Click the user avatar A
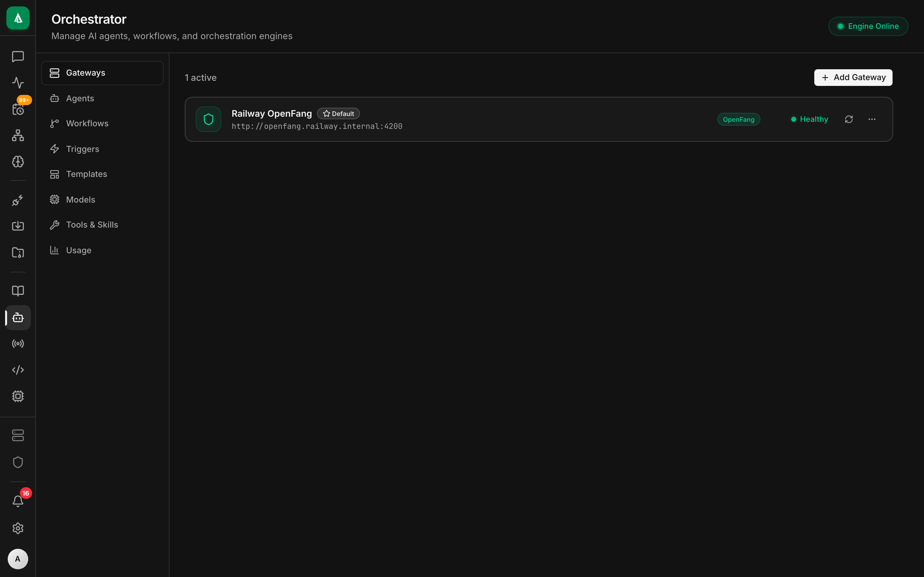 click(18, 559)
